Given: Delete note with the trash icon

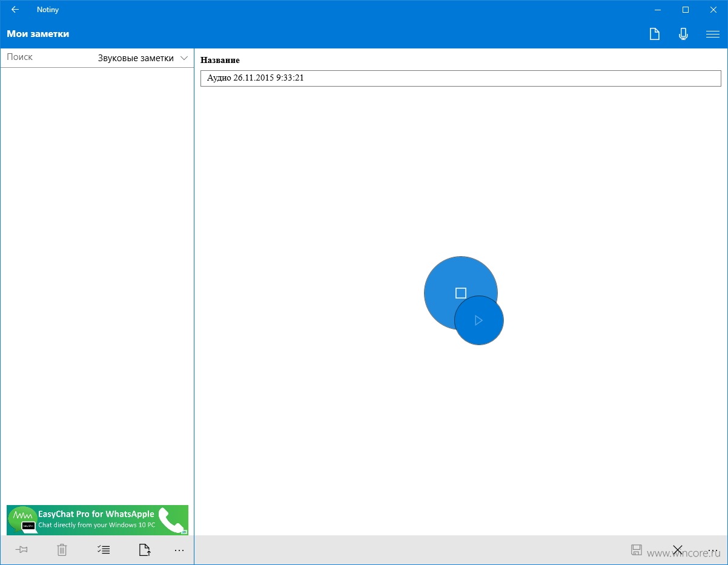Looking at the screenshot, I should (x=62, y=550).
